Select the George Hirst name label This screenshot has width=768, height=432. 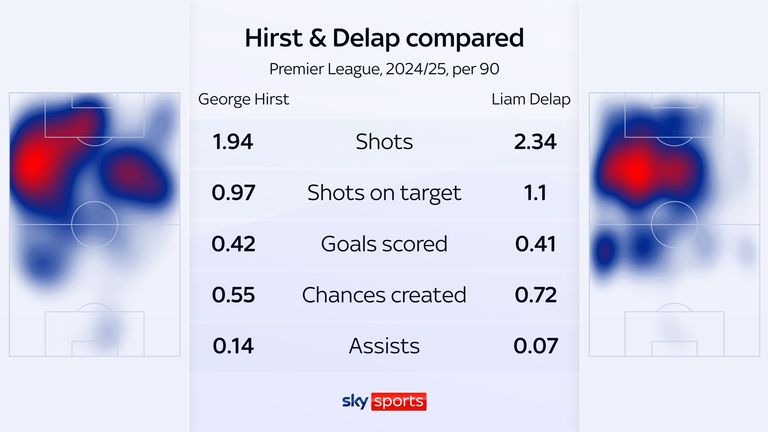(x=243, y=99)
